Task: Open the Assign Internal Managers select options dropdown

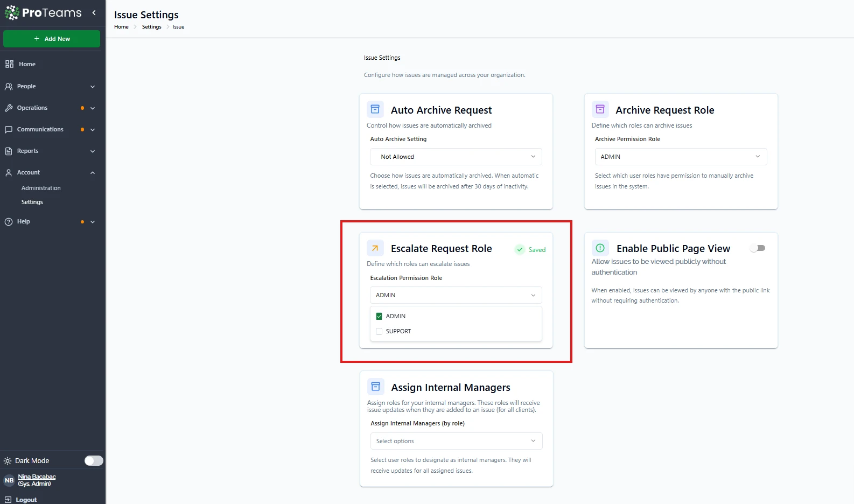Action: click(x=456, y=441)
